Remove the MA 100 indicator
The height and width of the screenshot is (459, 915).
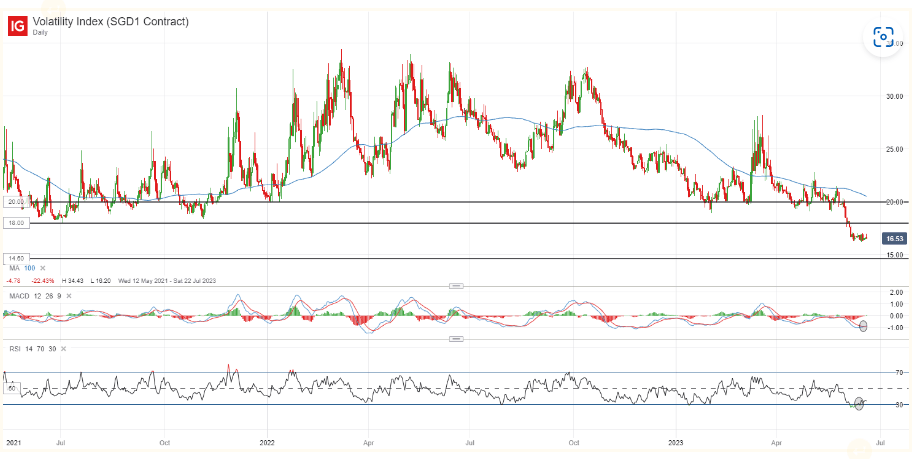click(41, 268)
